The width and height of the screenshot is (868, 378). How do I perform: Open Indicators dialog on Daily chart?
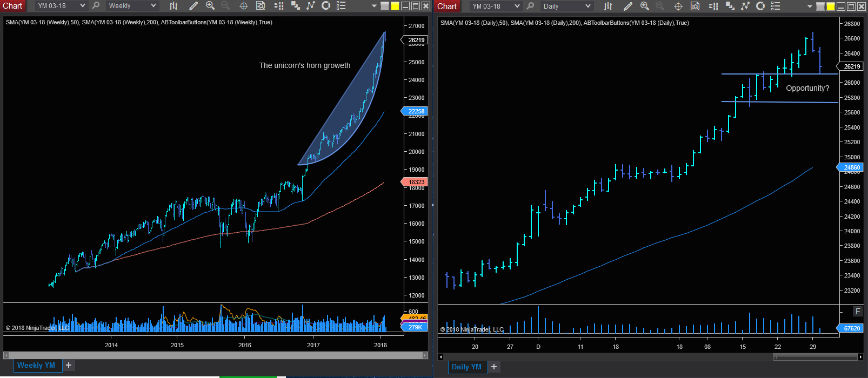[x=745, y=6]
